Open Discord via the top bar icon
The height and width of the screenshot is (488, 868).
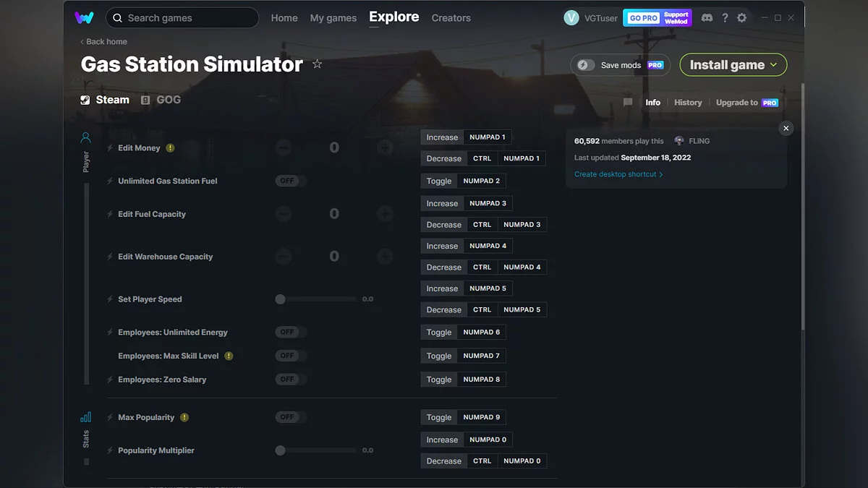[707, 17]
